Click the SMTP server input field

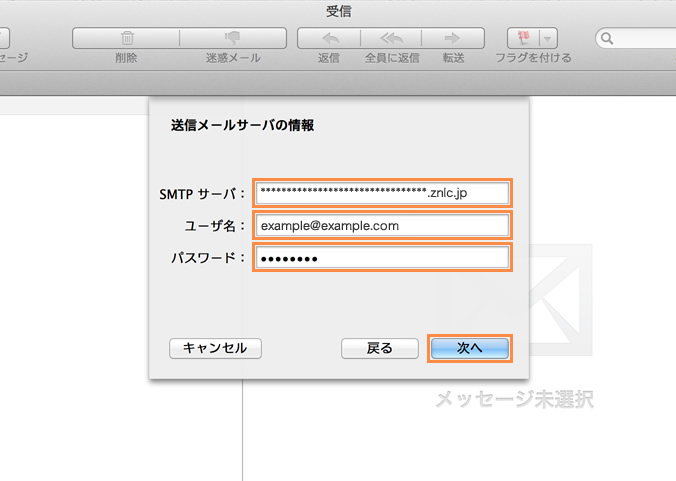point(382,193)
